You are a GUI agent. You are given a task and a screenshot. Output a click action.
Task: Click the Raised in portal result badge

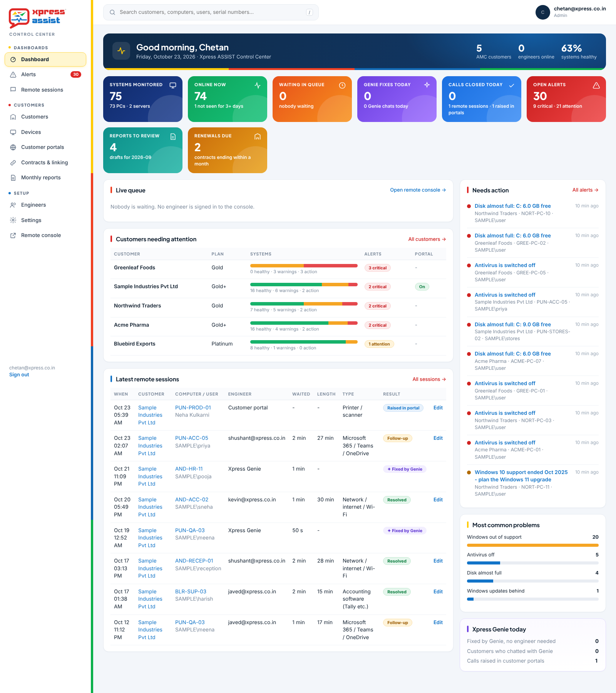click(x=403, y=408)
